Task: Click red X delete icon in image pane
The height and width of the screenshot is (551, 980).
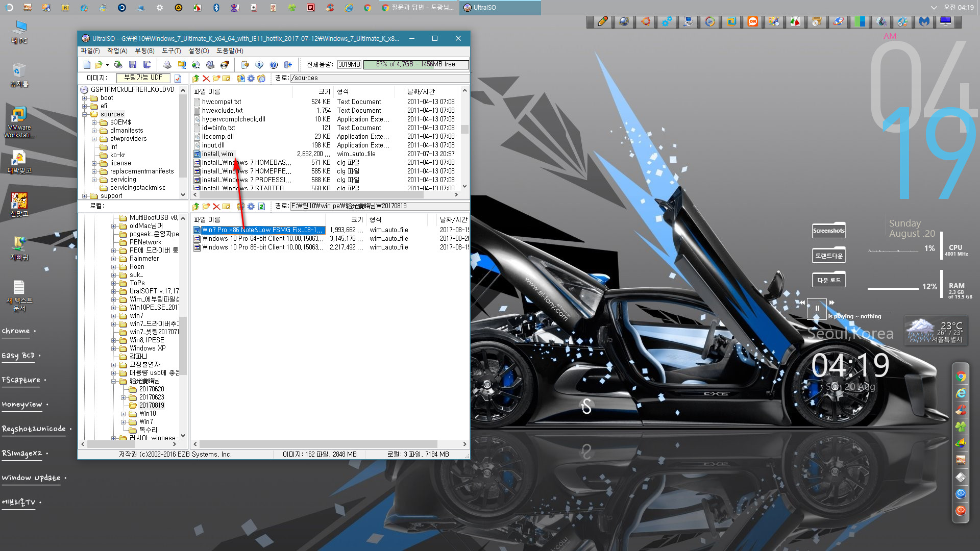Action: pyautogui.click(x=206, y=78)
